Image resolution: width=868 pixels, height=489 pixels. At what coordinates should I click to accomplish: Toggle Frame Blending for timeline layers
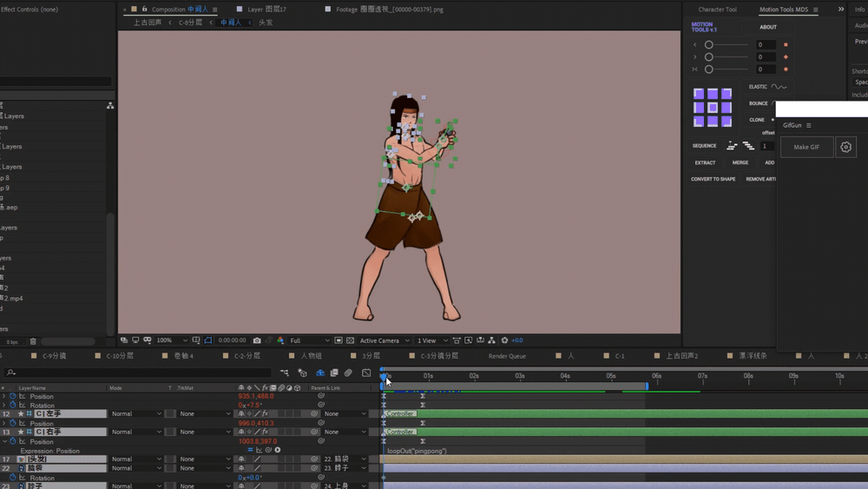[x=334, y=373]
